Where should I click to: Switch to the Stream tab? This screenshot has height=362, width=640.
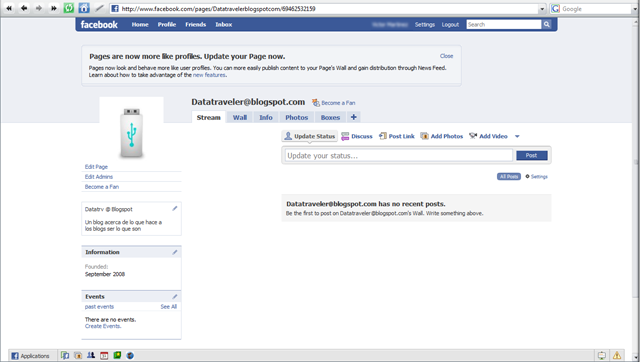click(209, 117)
